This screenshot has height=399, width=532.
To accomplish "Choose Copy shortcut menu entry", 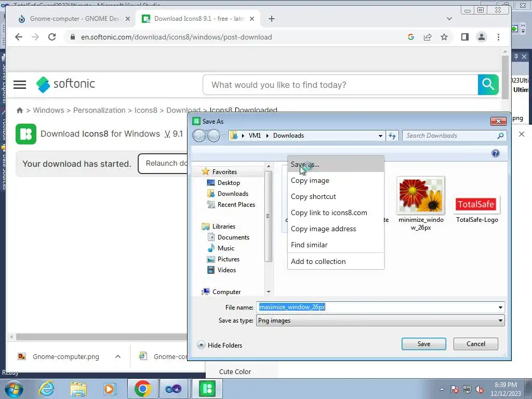I will (336, 196).
